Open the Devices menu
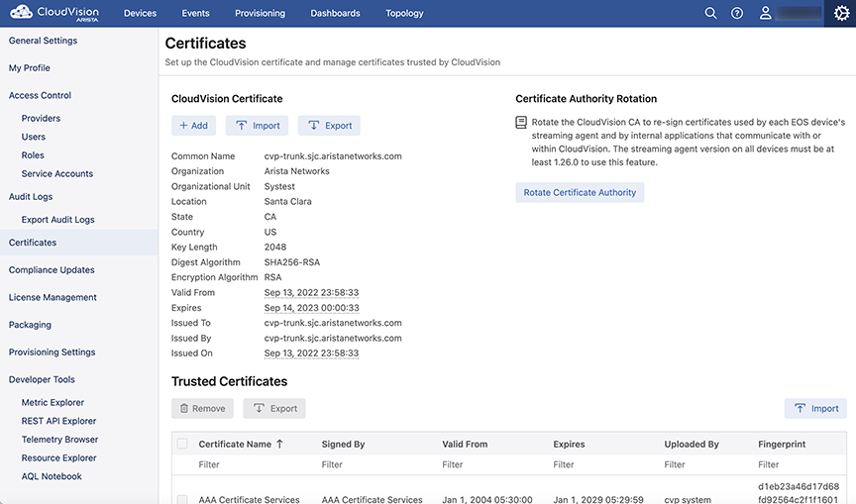The image size is (856, 504). [141, 13]
